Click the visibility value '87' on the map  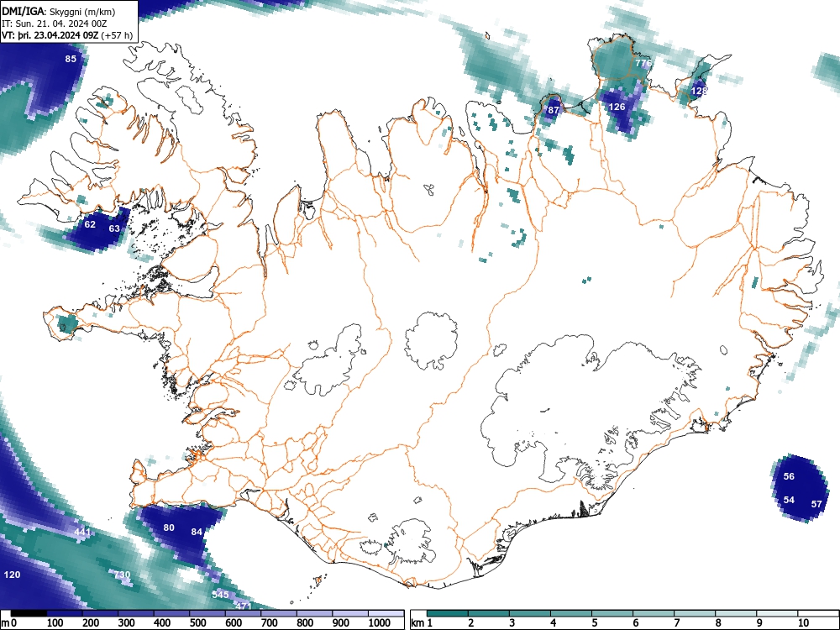click(554, 110)
